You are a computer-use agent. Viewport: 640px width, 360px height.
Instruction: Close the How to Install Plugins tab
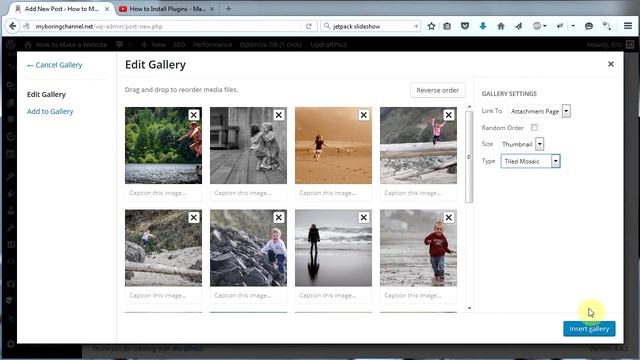click(212, 9)
